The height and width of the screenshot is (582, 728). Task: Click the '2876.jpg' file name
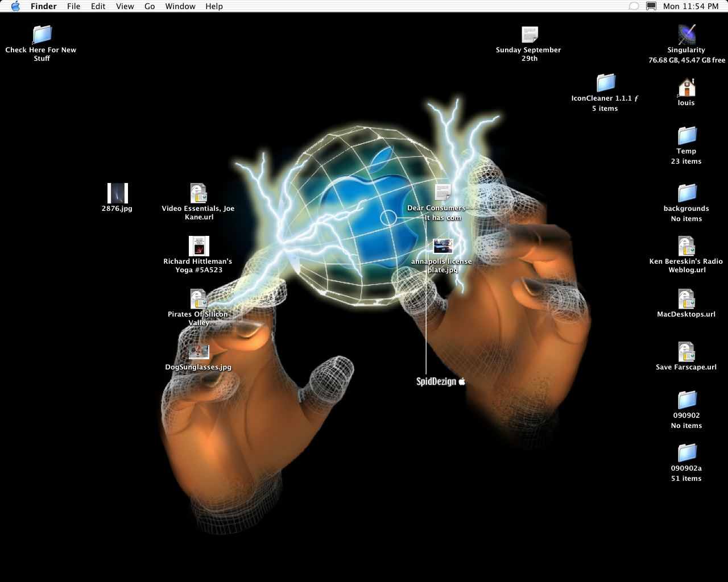(117, 209)
